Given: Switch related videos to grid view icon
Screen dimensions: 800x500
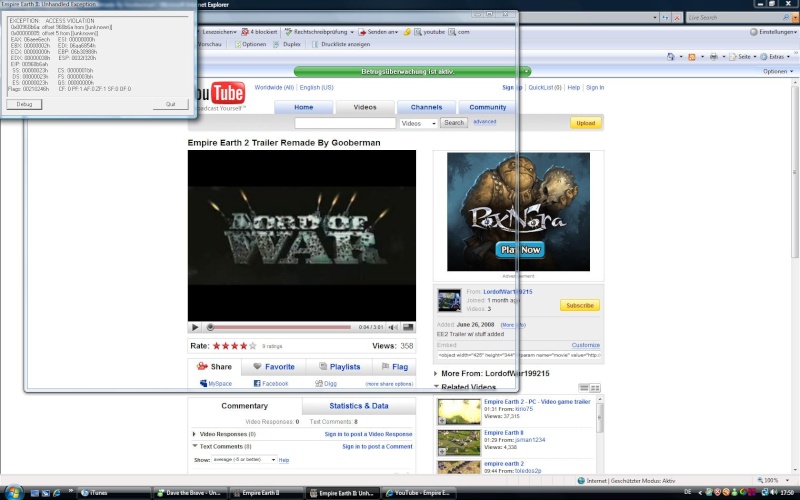Looking at the screenshot, I should (595, 388).
